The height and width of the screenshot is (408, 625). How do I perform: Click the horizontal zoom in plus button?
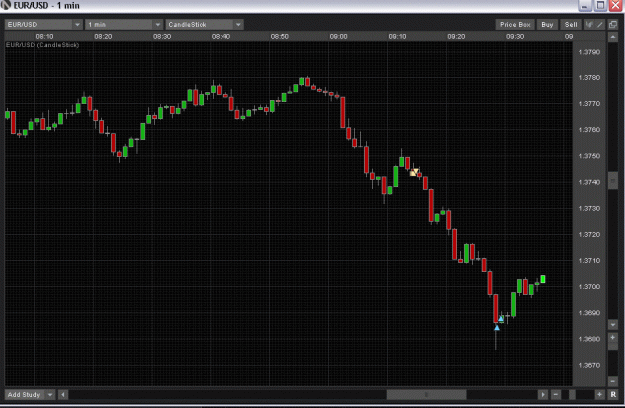599,394
